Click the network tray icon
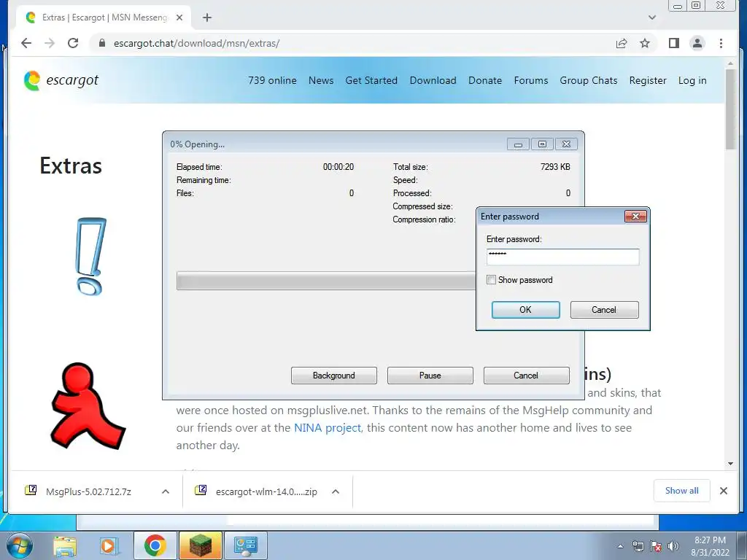 (x=638, y=546)
